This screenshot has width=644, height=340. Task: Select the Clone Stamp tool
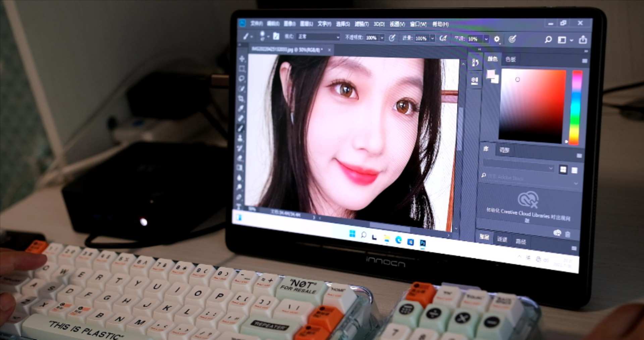click(x=240, y=138)
